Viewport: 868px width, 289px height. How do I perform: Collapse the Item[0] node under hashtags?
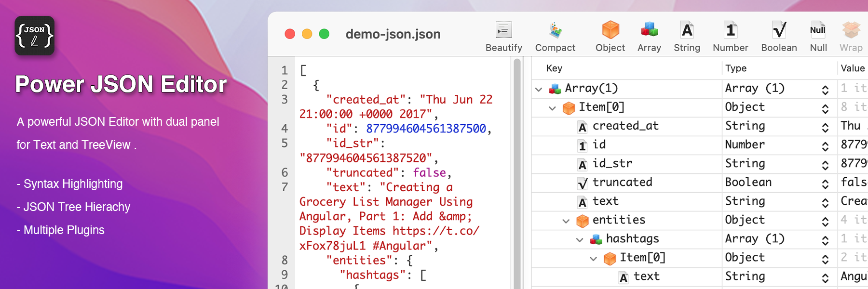[593, 259]
